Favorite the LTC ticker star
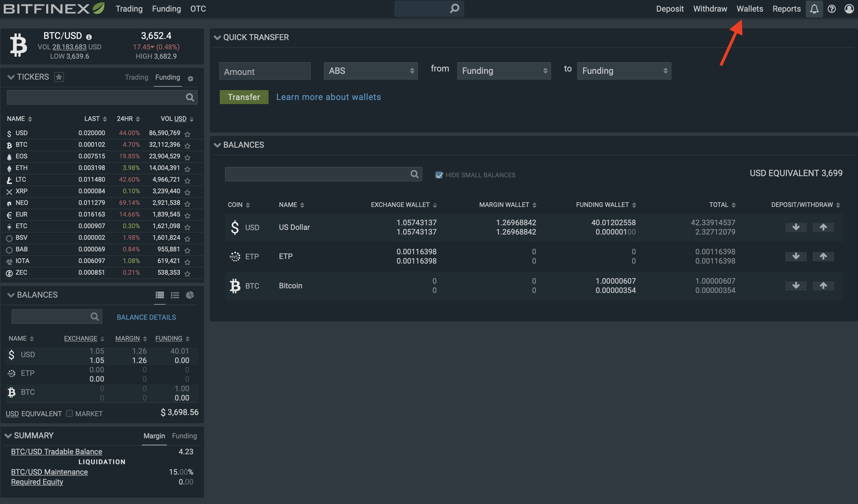858x504 pixels. (x=187, y=180)
